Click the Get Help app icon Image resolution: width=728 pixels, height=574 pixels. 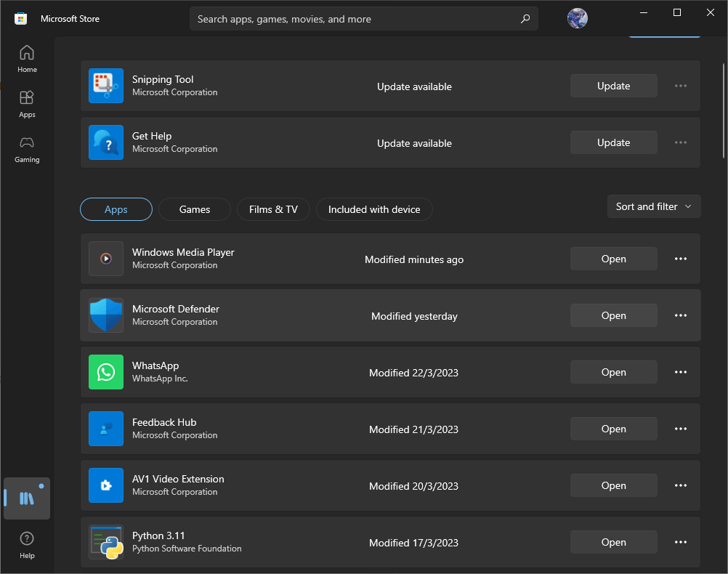(106, 142)
